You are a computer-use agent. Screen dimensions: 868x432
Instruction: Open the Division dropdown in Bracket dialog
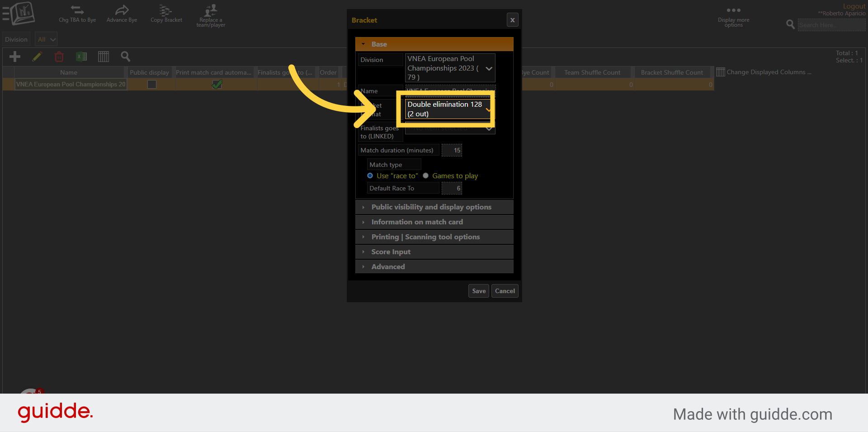pos(450,68)
